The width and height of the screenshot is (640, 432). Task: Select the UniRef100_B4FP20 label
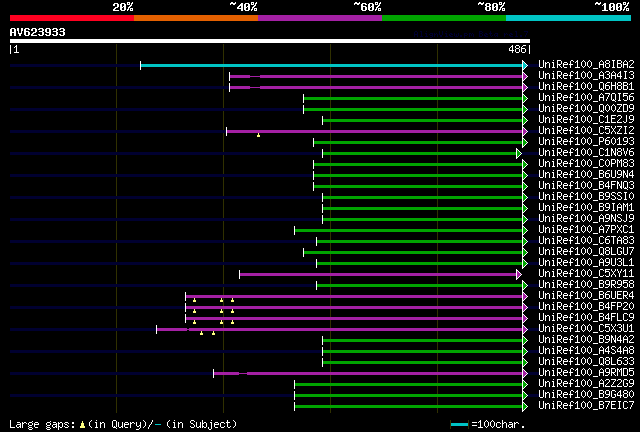point(586,307)
